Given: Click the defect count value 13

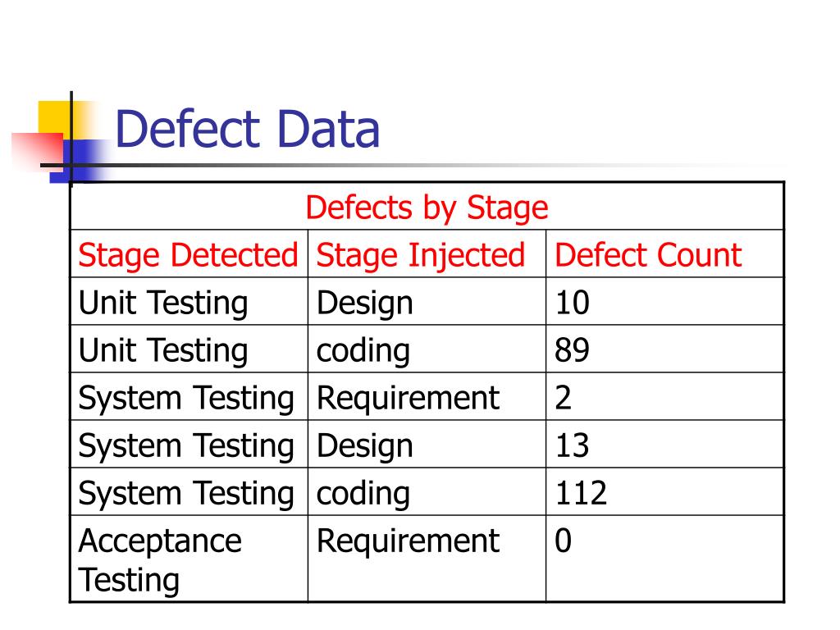Looking at the screenshot, I should [x=572, y=445].
